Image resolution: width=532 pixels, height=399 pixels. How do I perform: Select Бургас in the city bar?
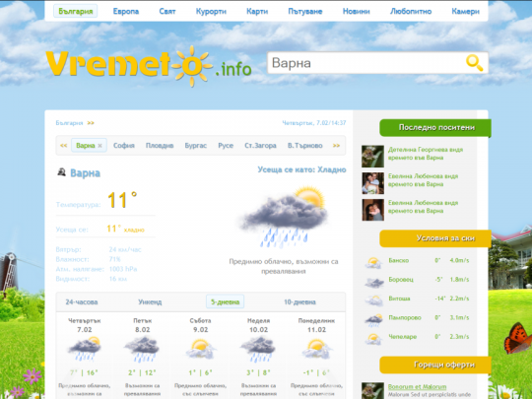pyautogui.click(x=196, y=146)
